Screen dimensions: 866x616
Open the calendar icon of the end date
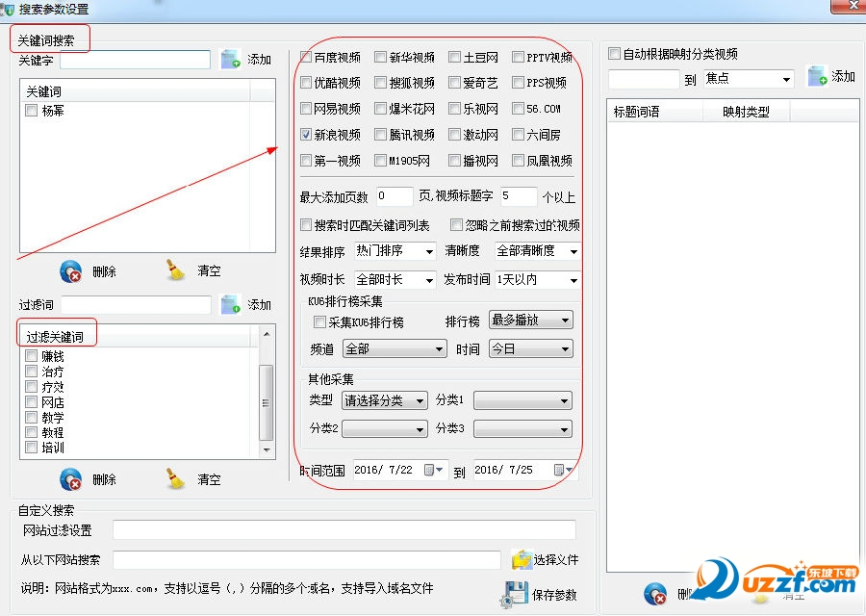point(563,470)
